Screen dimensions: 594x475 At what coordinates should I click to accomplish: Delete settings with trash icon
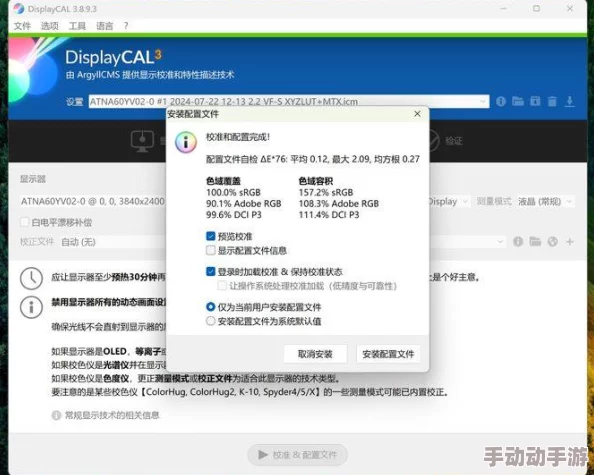tap(552, 101)
